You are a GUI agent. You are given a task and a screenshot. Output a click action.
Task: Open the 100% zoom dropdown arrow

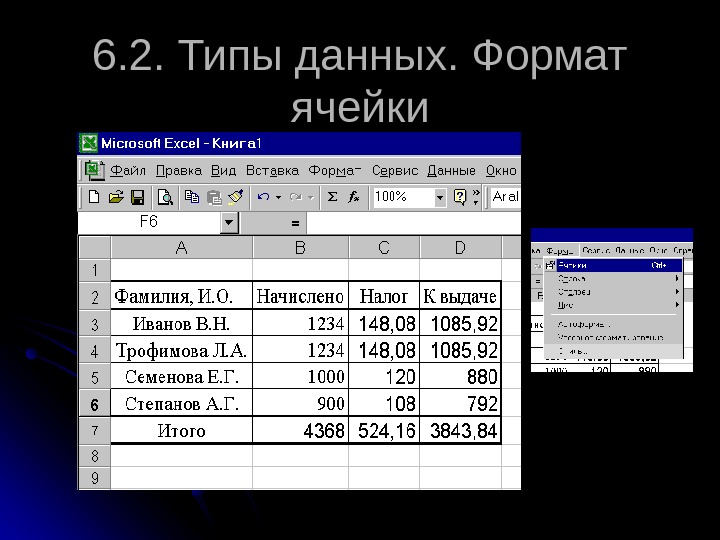click(x=439, y=198)
